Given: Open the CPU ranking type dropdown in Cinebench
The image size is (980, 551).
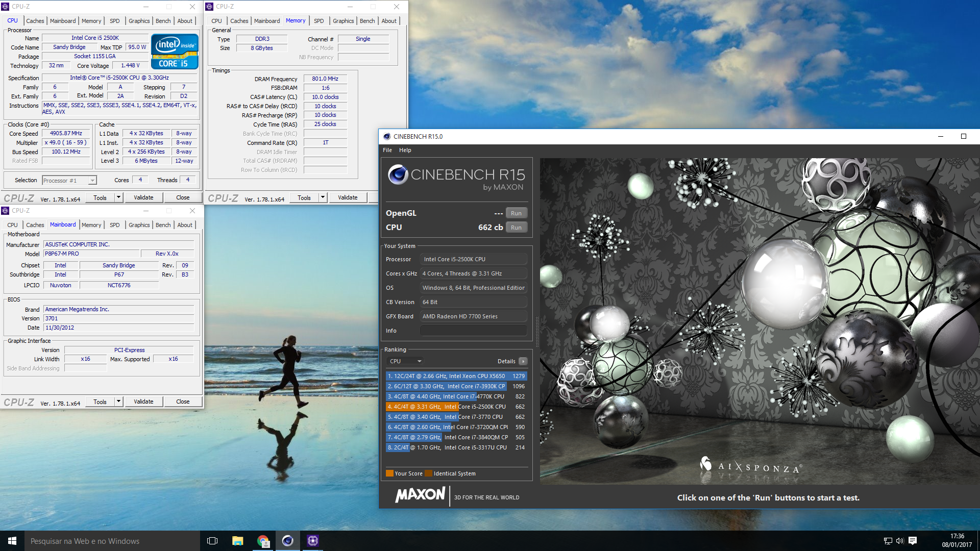Looking at the screenshot, I should (x=405, y=361).
